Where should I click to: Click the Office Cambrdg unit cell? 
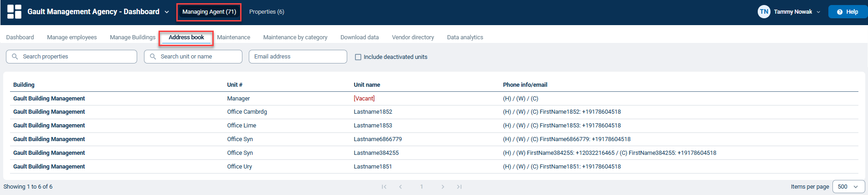pos(247,112)
